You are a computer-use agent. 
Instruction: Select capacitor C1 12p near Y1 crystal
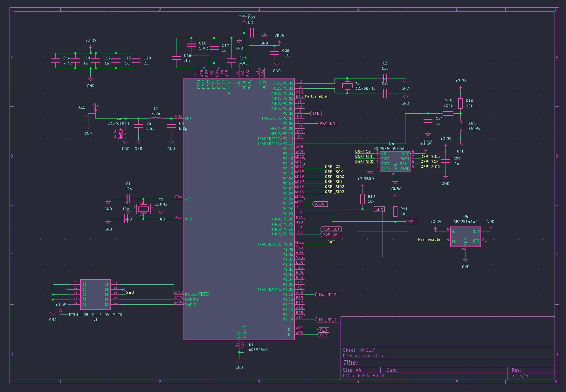point(128,199)
